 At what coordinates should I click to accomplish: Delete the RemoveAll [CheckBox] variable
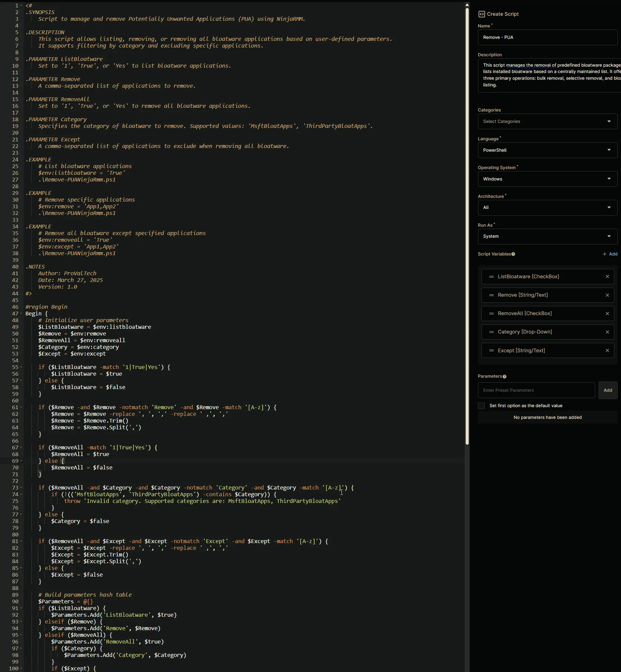pyautogui.click(x=607, y=314)
